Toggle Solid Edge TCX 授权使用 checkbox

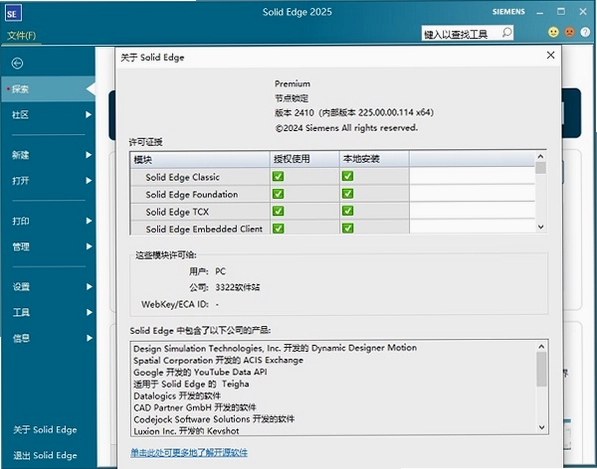coord(278,211)
